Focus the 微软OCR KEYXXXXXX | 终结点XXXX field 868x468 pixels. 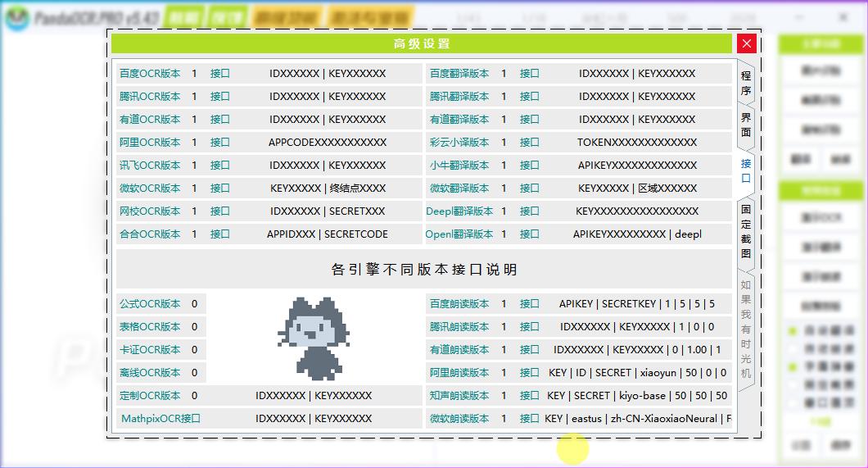[x=328, y=189]
